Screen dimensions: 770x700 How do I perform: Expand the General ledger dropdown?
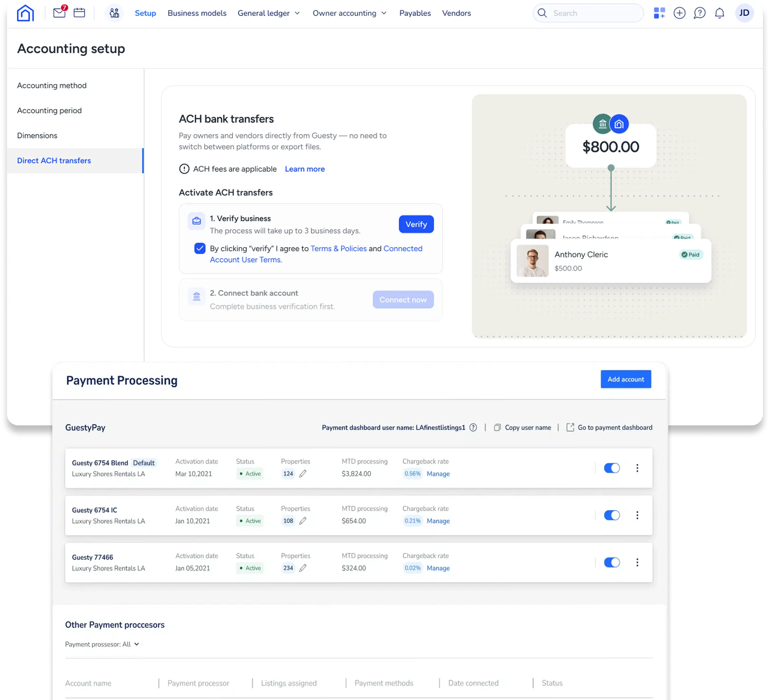[269, 13]
